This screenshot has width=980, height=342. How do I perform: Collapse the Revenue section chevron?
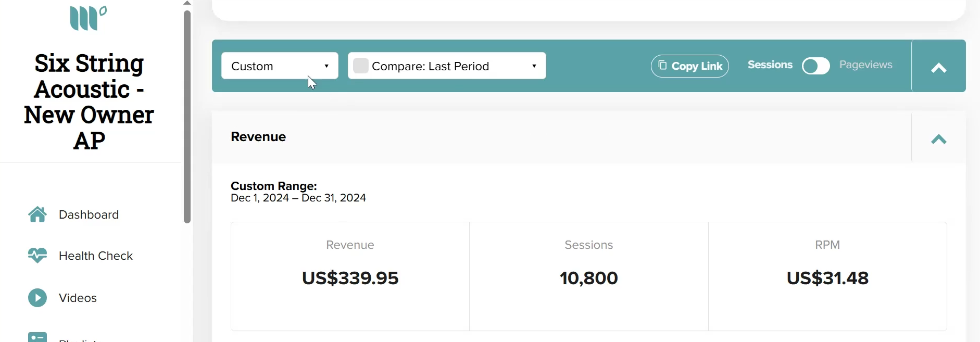click(939, 139)
